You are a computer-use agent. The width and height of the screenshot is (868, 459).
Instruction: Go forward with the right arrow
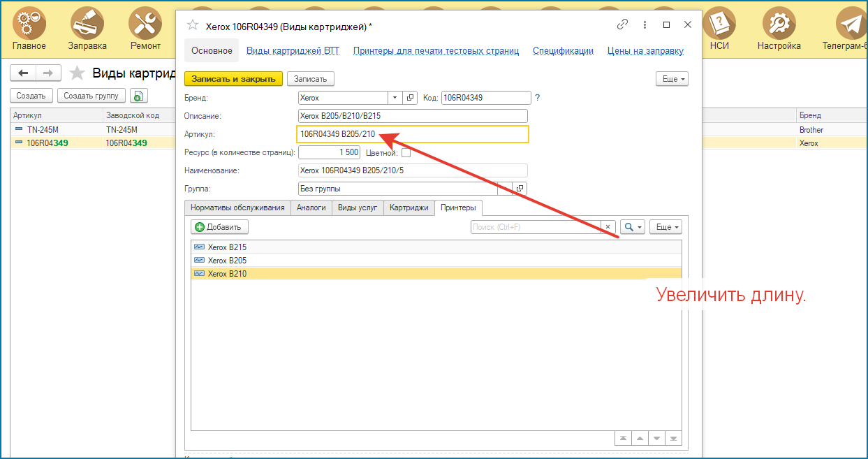point(48,73)
